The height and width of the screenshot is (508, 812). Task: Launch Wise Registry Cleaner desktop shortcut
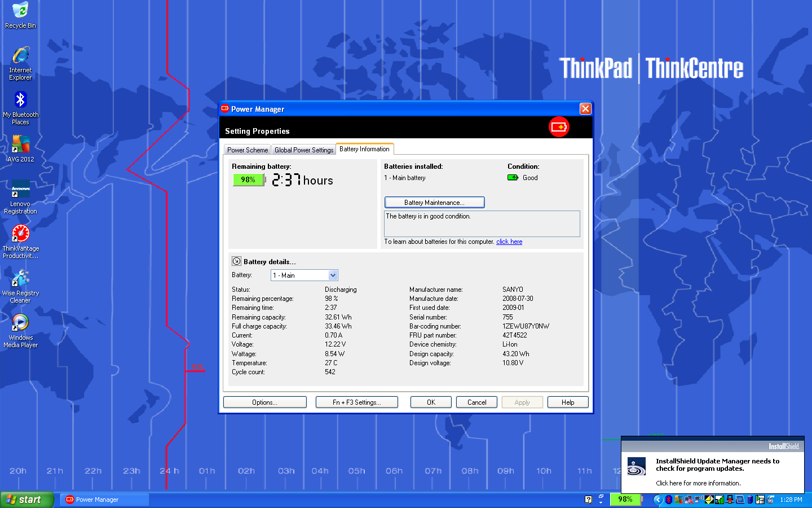[20, 286]
